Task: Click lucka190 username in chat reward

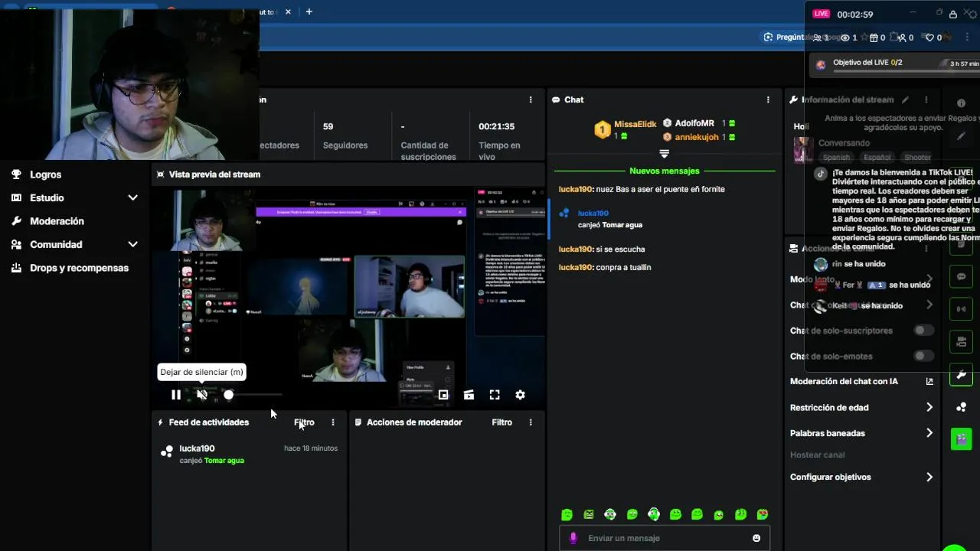Action: point(593,214)
